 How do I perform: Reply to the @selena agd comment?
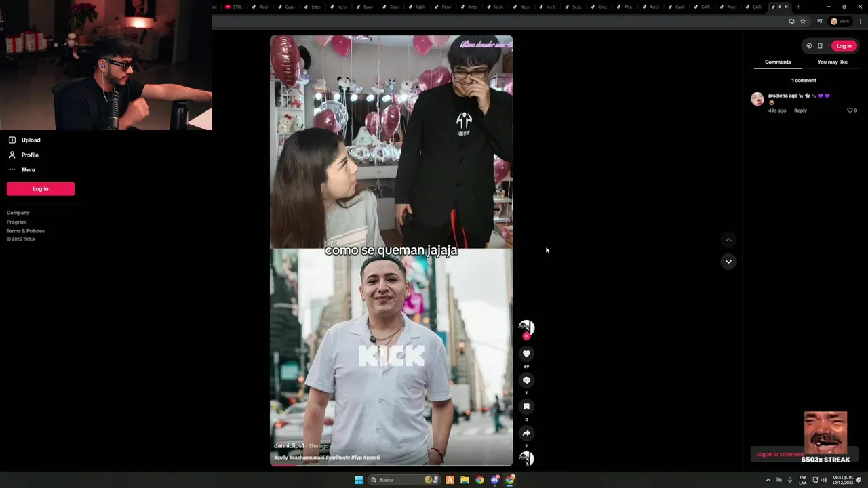click(800, 110)
